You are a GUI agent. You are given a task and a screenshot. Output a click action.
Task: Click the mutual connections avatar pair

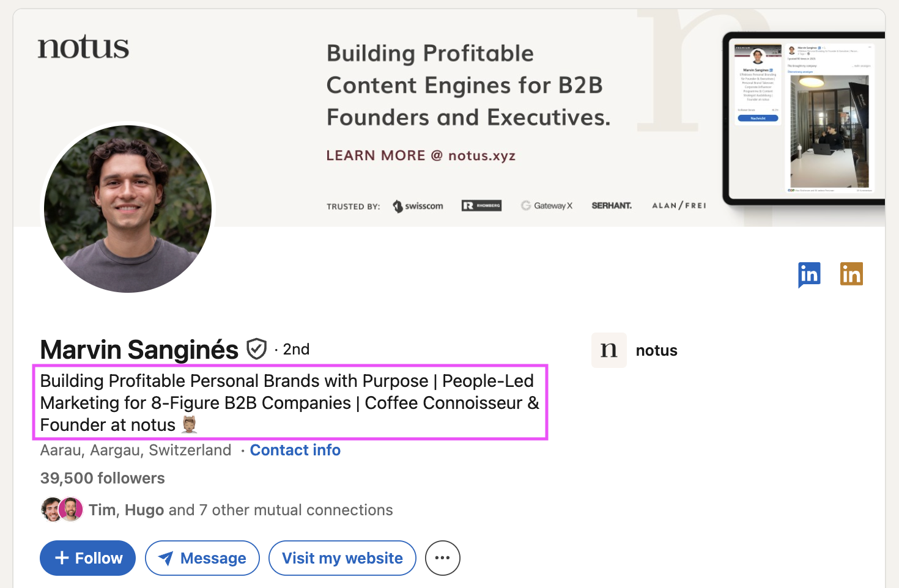coord(62,510)
